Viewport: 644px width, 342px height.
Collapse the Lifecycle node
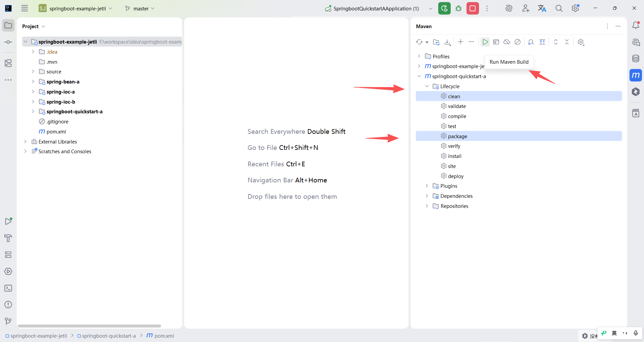[427, 86]
